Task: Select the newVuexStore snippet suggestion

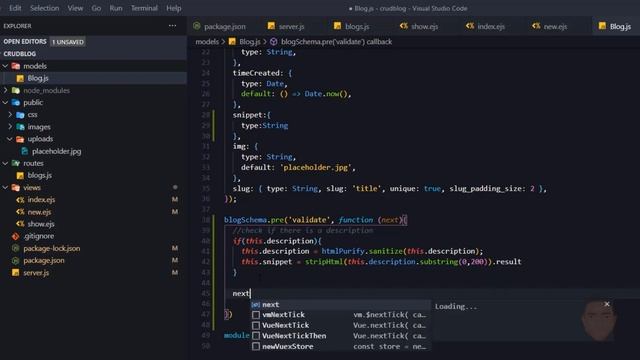Action: [x=340, y=347]
